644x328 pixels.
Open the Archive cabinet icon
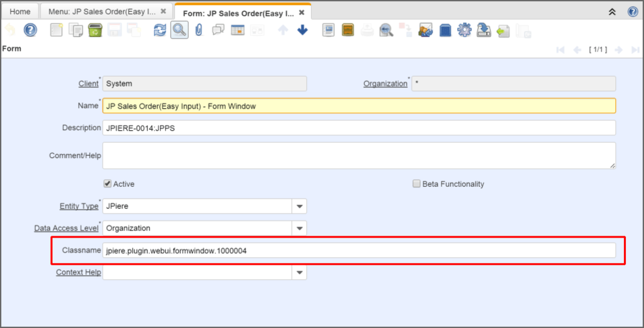(348, 30)
